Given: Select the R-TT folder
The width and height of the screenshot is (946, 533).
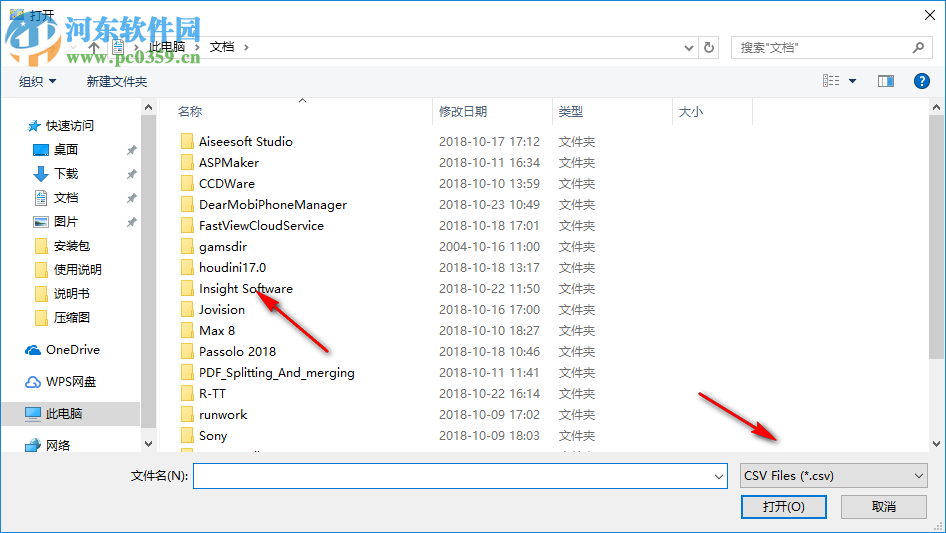Looking at the screenshot, I should 212,394.
